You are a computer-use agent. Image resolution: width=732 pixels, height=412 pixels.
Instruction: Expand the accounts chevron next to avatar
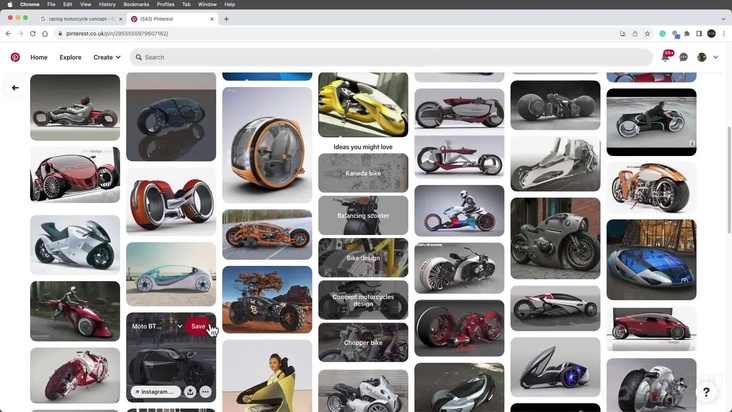pos(715,57)
